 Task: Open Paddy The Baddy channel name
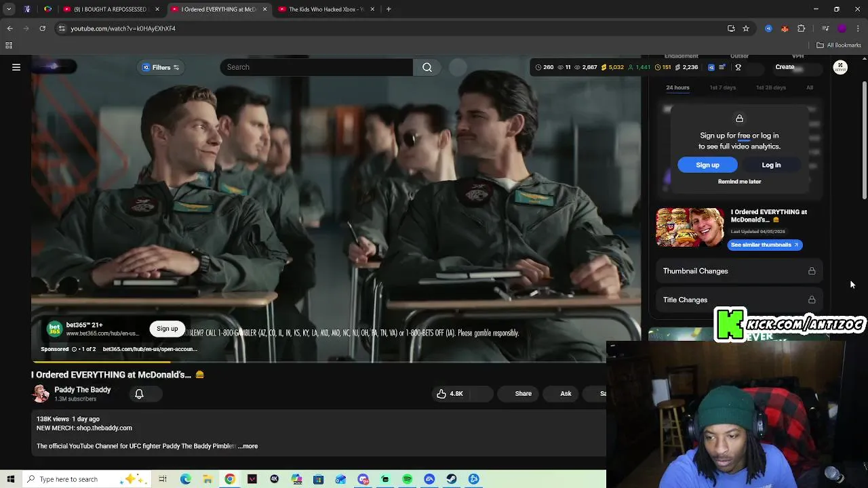click(82, 390)
